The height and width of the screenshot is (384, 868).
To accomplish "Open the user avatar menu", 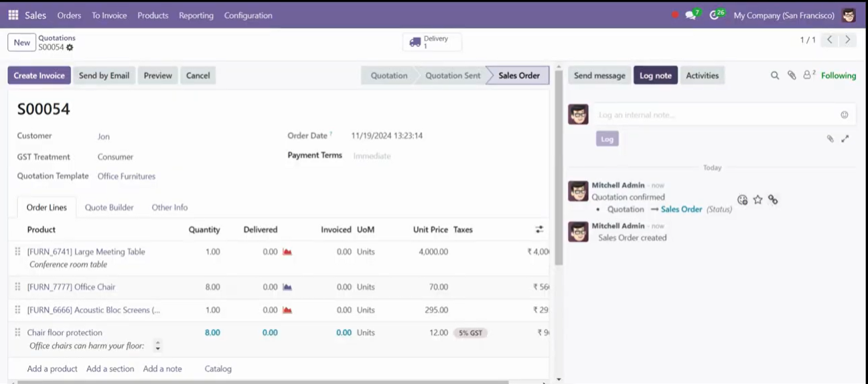I will click(x=849, y=15).
